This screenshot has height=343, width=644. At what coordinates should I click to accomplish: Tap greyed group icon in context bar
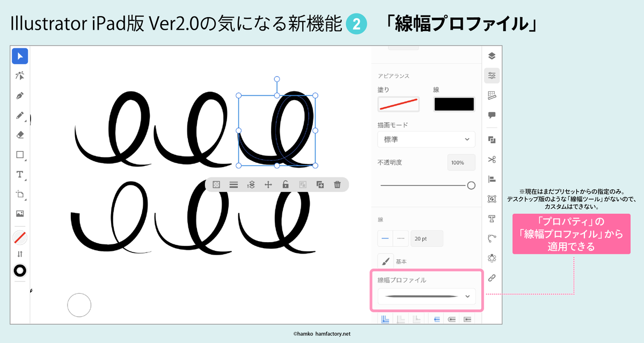coord(303,184)
